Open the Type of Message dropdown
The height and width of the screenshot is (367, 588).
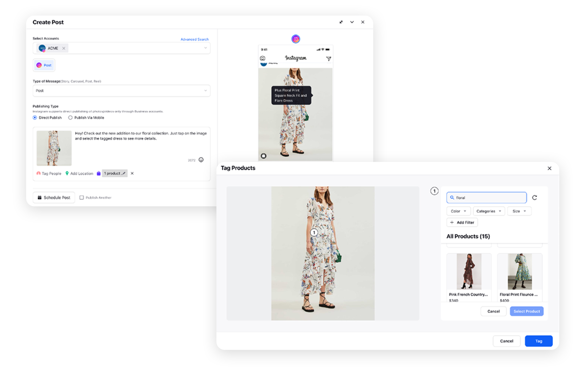(121, 91)
